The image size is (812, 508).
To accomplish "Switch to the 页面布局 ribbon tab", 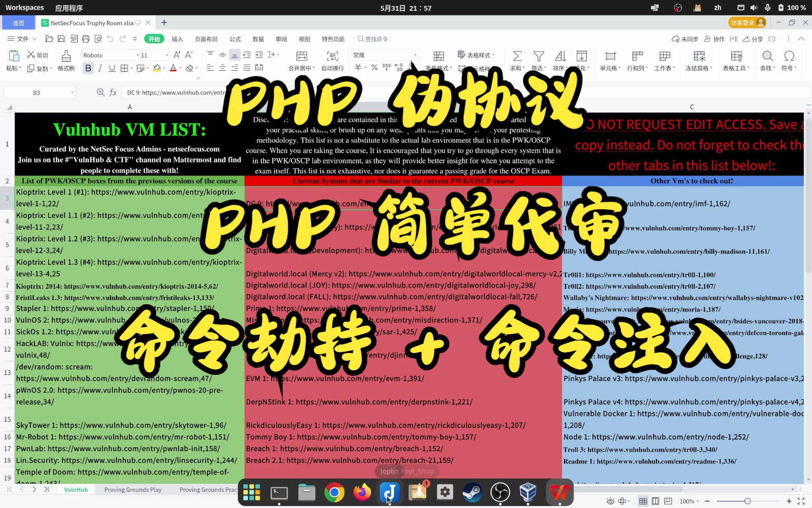I will pos(206,39).
